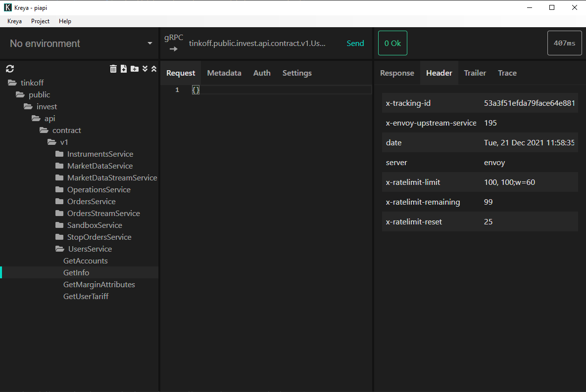Expand the SandboxService folder
Viewport: 586px width, 392px height.
[94, 225]
